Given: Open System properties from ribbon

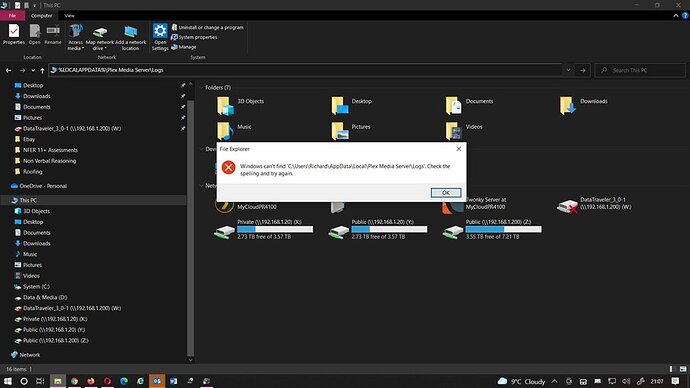Looking at the screenshot, I should (x=194, y=37).
